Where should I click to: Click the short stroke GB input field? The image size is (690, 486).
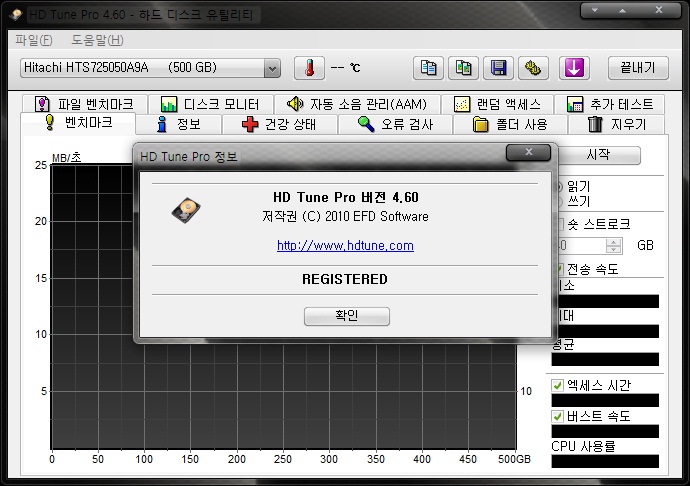pyautogui.click(x=581, y=246)
